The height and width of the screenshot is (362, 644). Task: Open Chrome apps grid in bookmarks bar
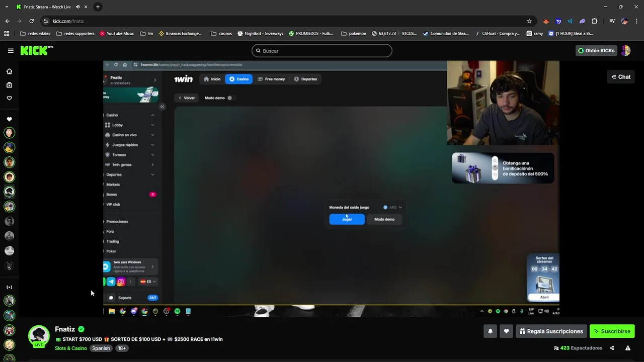7,34
